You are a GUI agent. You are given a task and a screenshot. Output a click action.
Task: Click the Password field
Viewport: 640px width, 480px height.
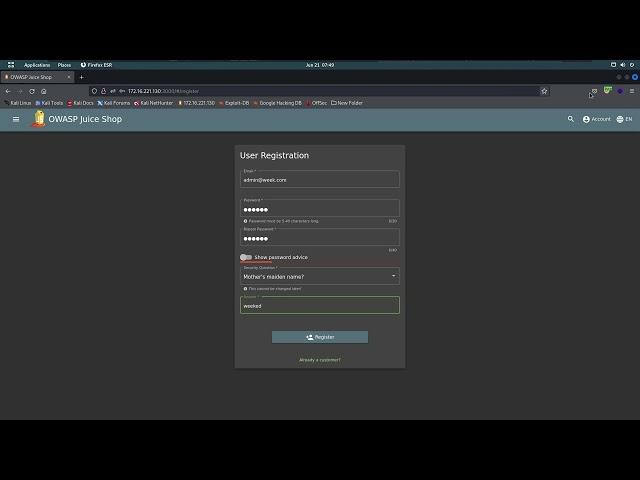pyautogui.click(x=320, y=208)
